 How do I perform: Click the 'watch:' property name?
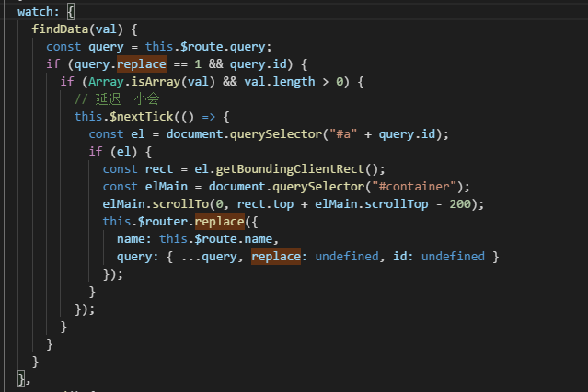tap(39, 12)
